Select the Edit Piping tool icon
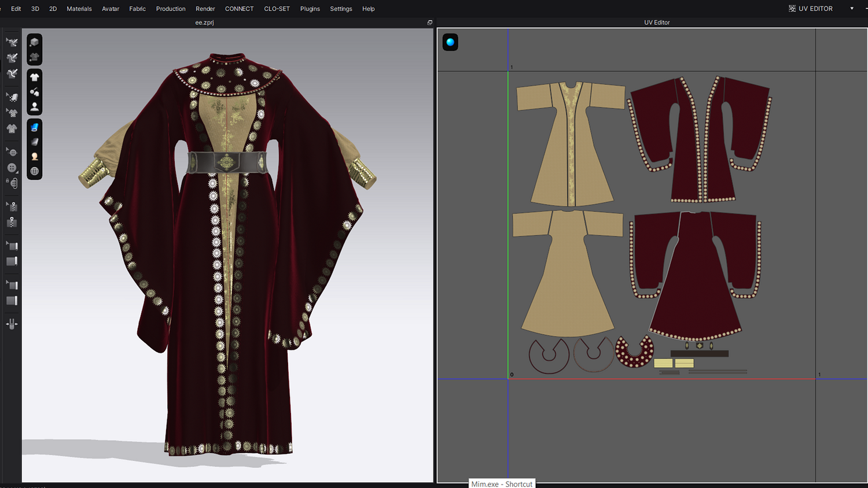This screenshot has height=488, width=868. pyautogui.click(x=12, y=246)
